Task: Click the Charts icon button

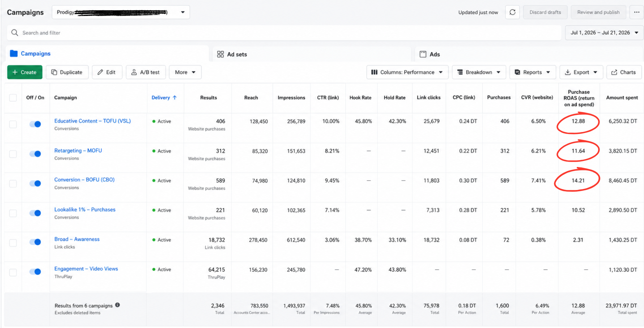Action: pyautogui.click(x=624, y=72)
